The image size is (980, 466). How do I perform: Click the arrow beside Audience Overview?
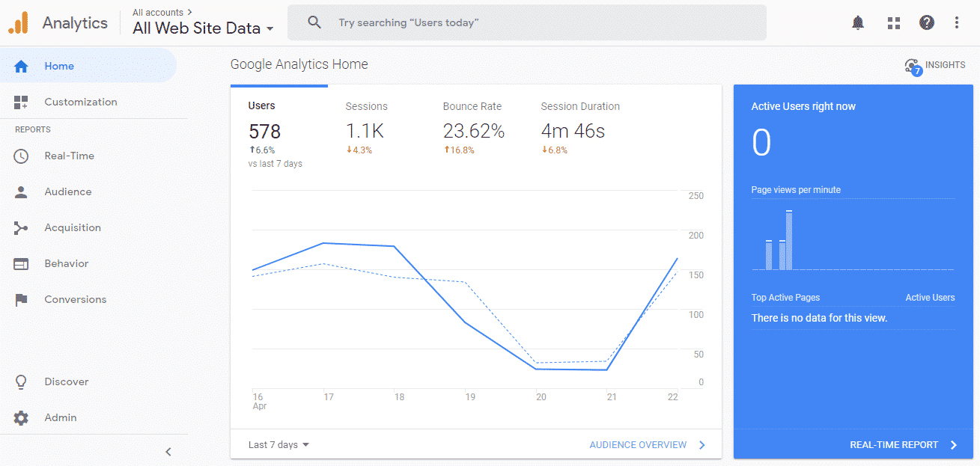(x=701, y=445)
